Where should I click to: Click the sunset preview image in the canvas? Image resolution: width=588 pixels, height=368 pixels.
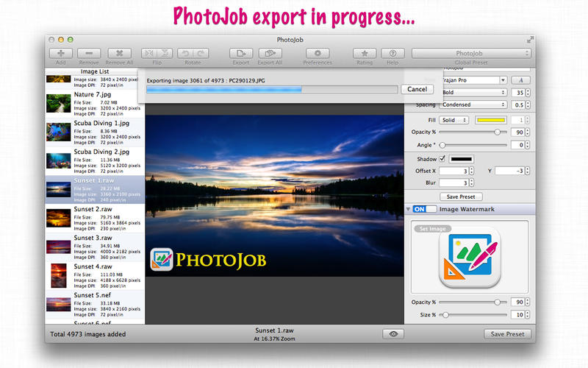coord(274,196)
